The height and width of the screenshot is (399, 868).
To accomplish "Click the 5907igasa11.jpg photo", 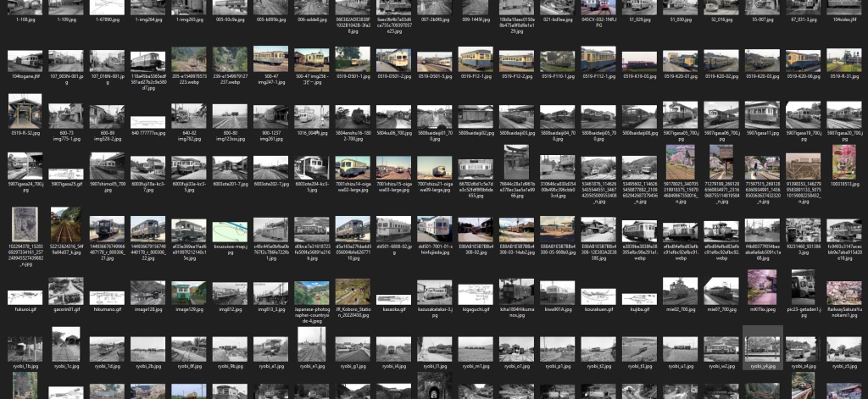I will tap(761, 113).
